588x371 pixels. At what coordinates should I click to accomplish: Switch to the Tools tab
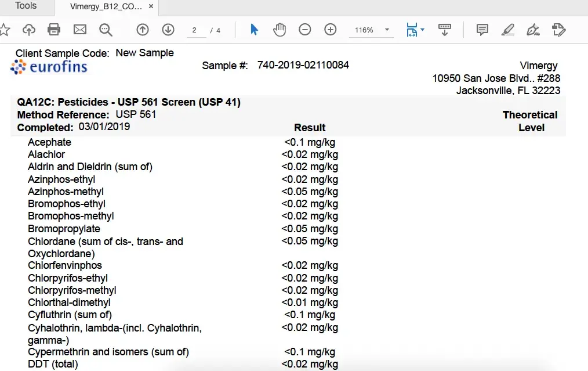coord(26,6)
